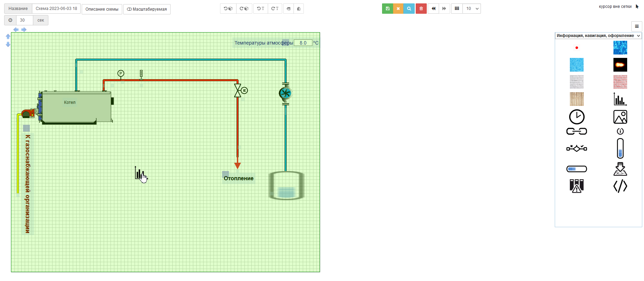Select the clock element in palette
This screenshot has height=281, width=644.
click(577, 117)
